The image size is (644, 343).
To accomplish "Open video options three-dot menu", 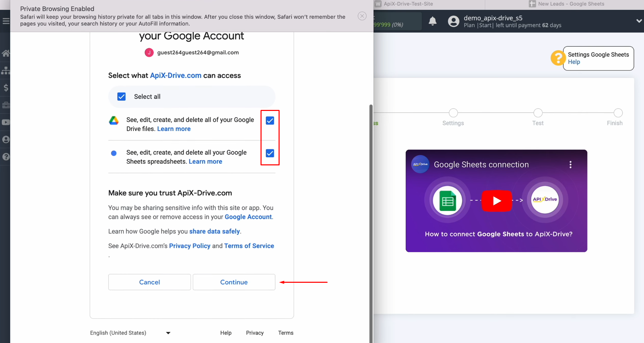I will [570, 165].
